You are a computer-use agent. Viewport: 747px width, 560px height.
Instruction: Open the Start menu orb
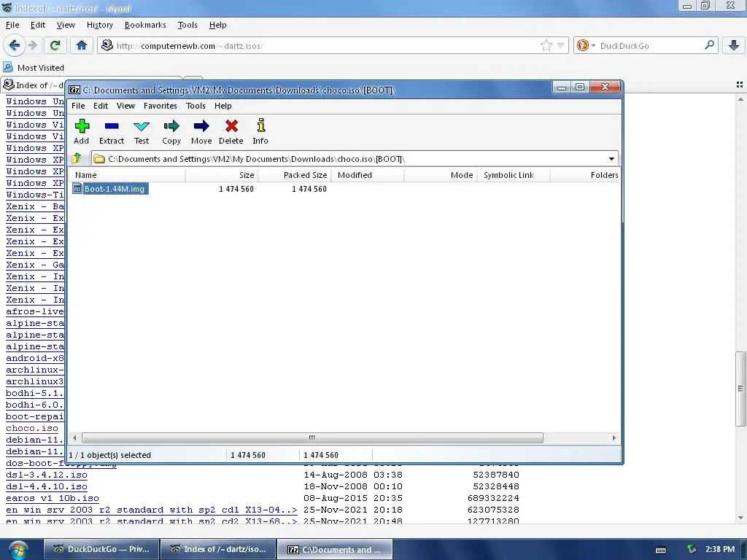pyautogui.click(x=18, y=550)
